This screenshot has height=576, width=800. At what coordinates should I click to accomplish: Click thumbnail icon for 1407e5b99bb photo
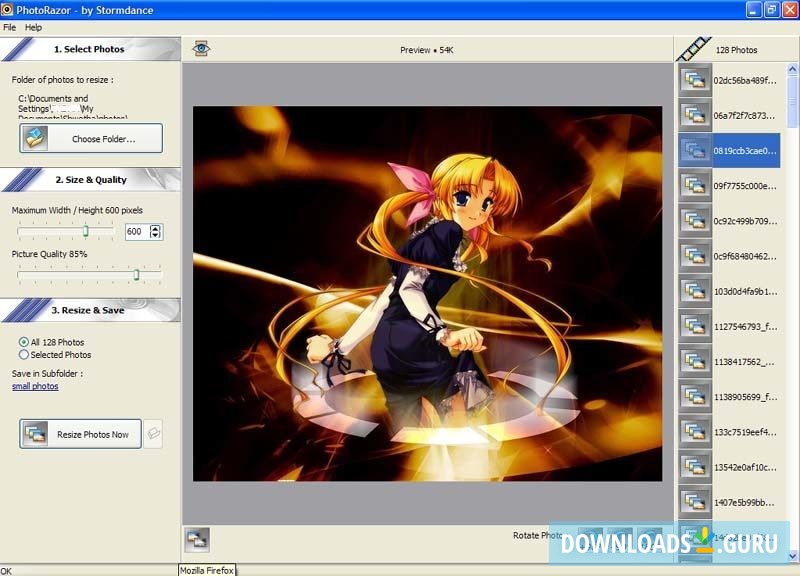pyautogui.click(x=695, y=503)
